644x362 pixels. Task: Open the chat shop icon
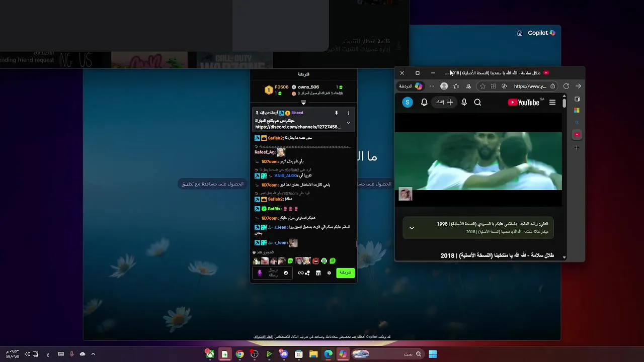click(x=318, y=273)
